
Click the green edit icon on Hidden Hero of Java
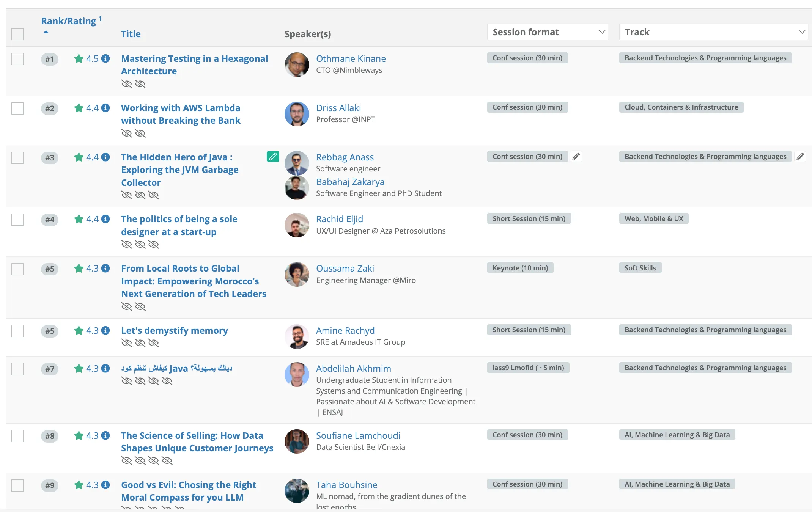point(273,157)
